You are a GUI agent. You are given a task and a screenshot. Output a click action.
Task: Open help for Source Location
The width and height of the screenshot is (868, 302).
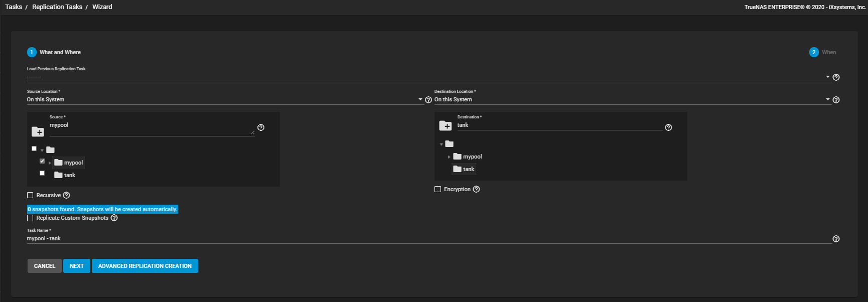pyautogui.click(x=428, y=100)
